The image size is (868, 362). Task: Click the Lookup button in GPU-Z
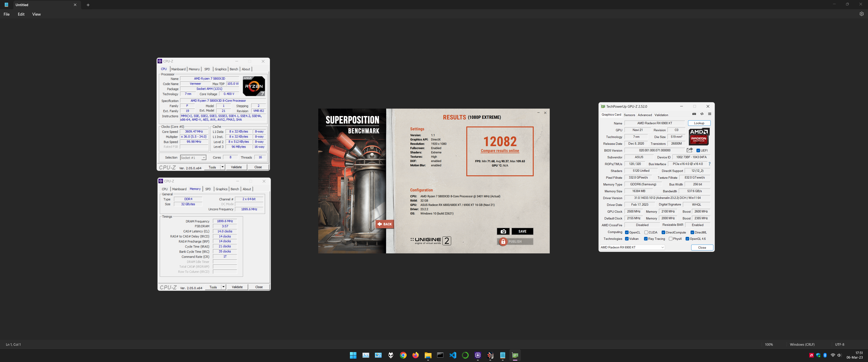pos(699,123)
